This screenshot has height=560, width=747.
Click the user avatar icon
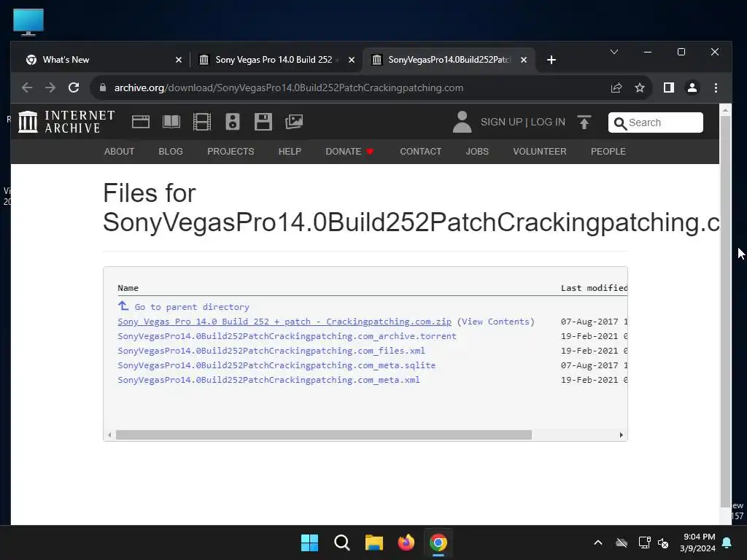462,122
